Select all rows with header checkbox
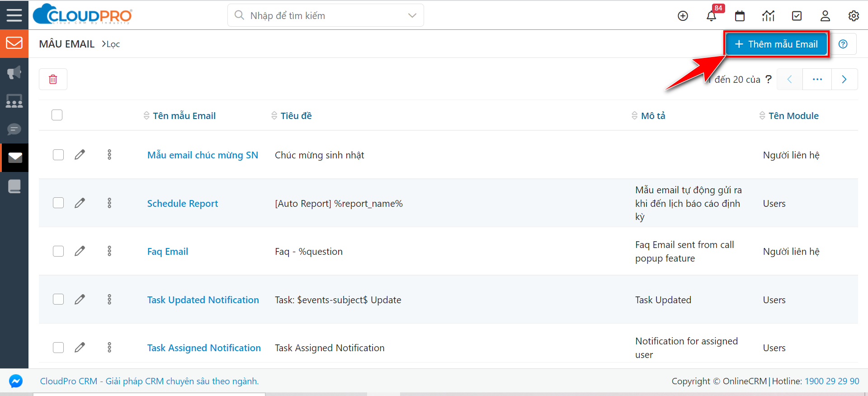Image resolution: width=868 pixels, height=396 pixels. [57, 115]
